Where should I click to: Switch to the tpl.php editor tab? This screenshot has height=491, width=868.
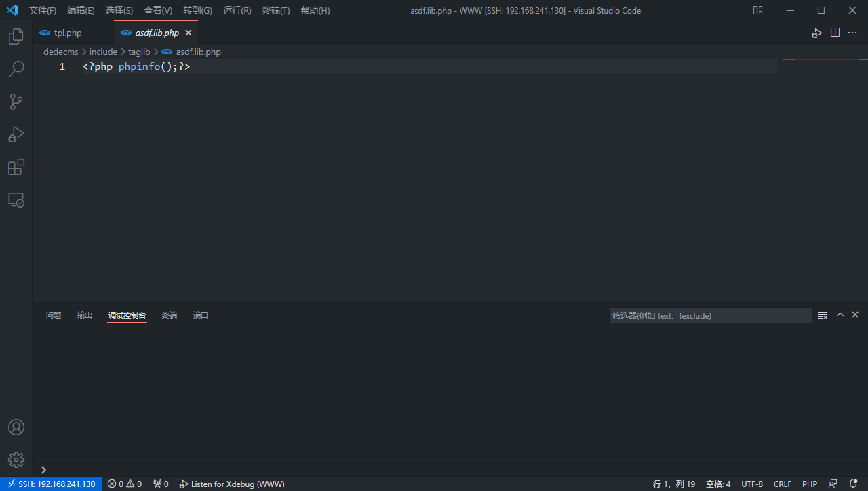pos(73,33)
